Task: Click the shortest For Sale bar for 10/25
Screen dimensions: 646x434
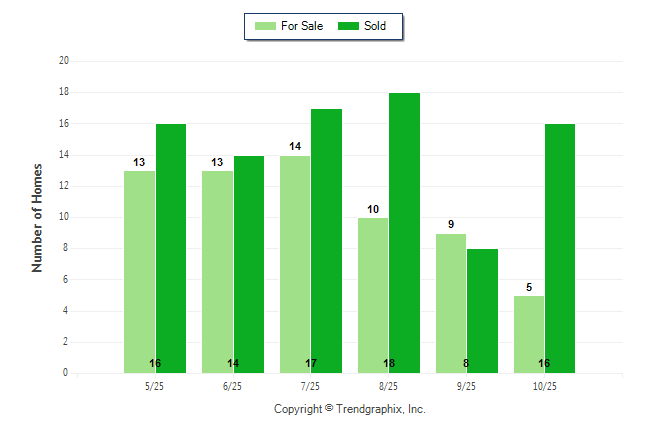Action: [x=529, y=334]
